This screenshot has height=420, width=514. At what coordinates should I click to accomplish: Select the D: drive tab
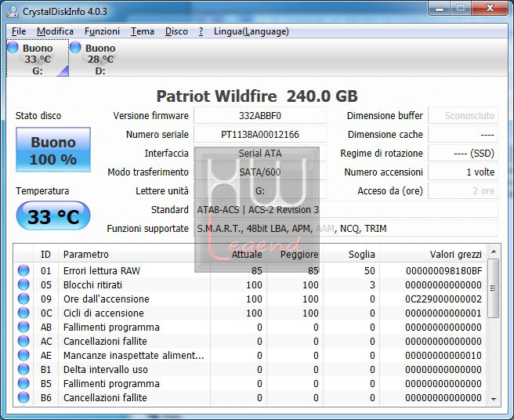point(100,58)
